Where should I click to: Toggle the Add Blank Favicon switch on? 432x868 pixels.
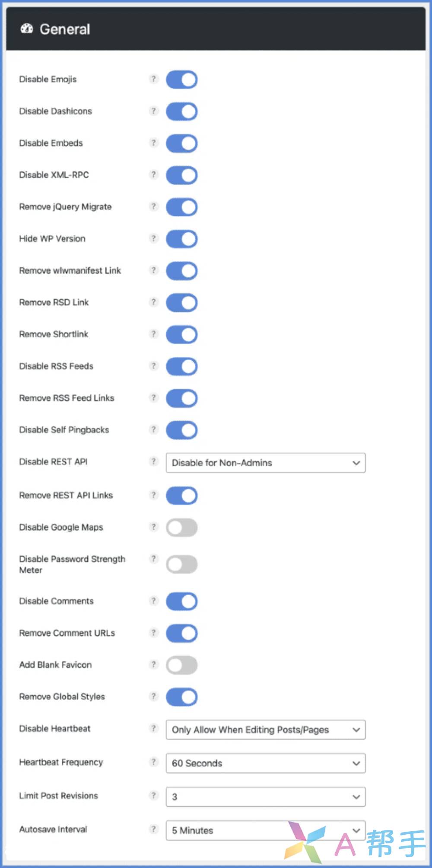pos(182,665)
